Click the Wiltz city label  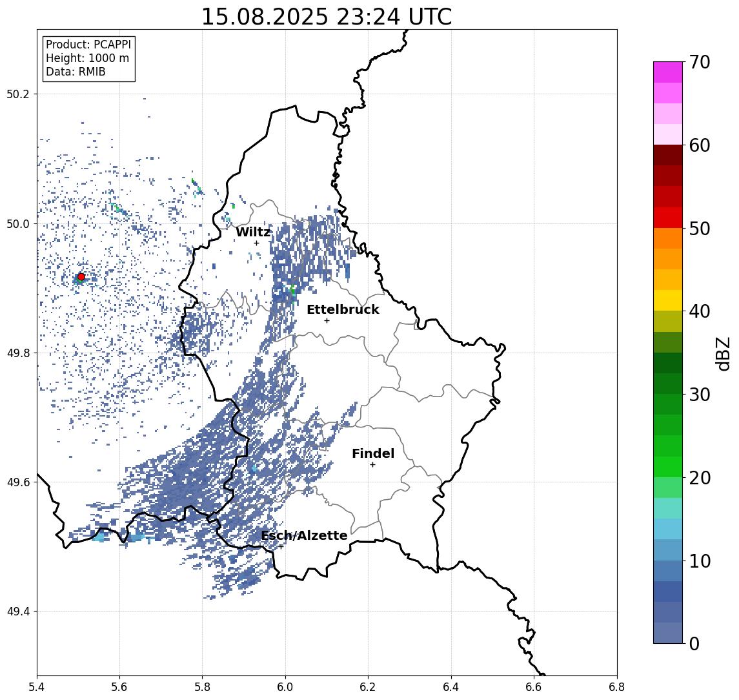pyautogui.click(x=253, y=232)
